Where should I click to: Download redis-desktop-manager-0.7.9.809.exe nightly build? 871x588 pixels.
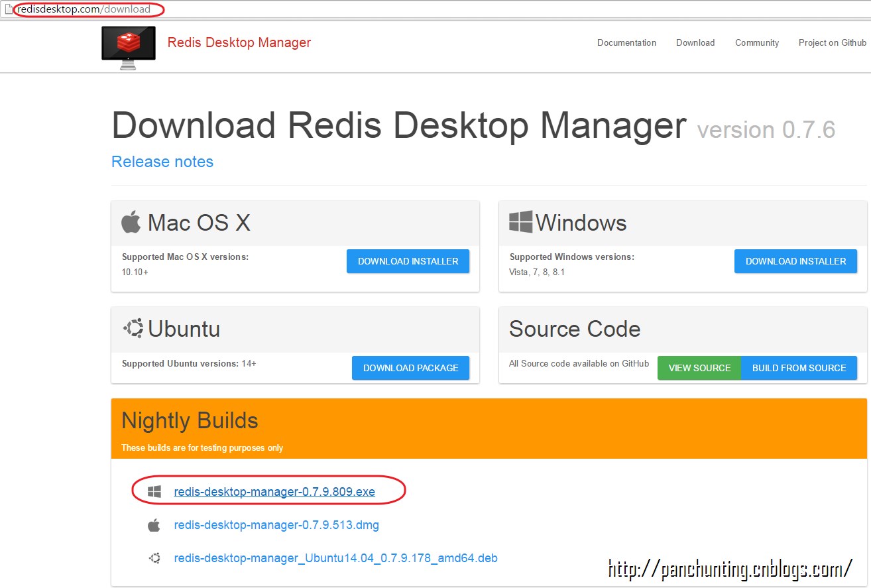tap(274, 492)
